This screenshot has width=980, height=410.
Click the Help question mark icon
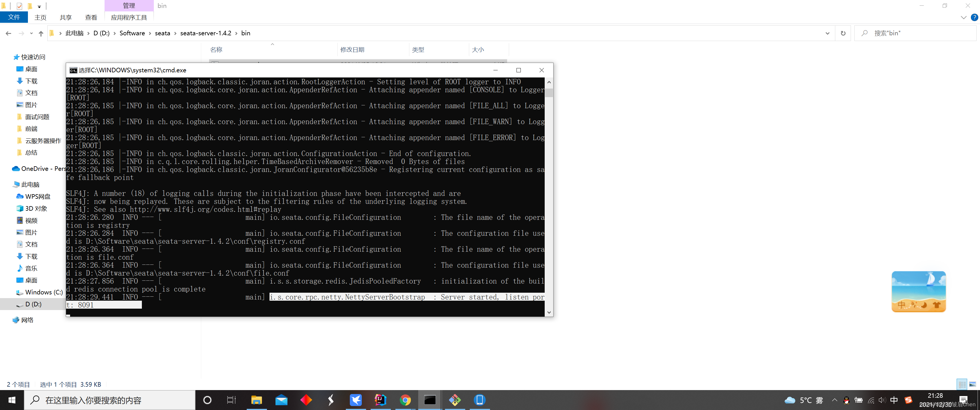point(974,17)
